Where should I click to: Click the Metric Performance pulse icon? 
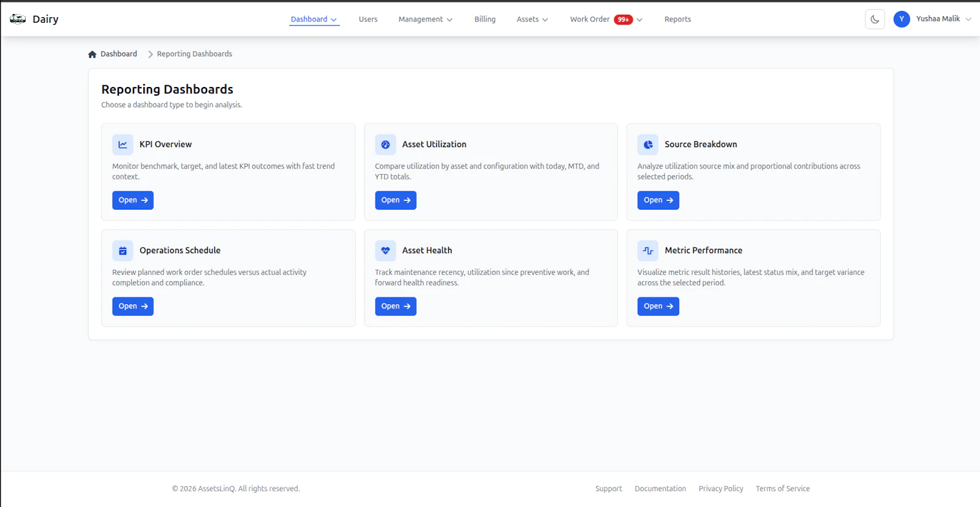coord(648,251)
